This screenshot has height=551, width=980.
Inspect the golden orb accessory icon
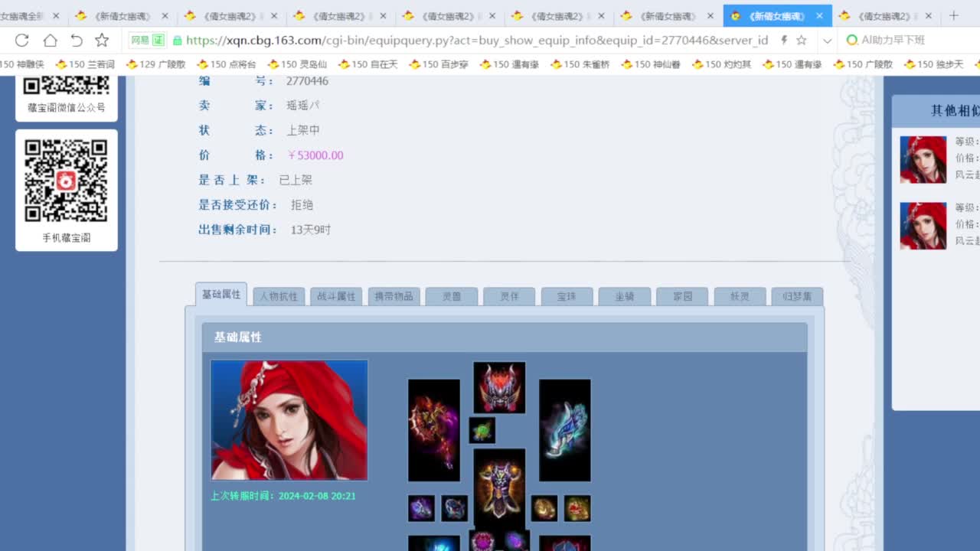[544, 508]
